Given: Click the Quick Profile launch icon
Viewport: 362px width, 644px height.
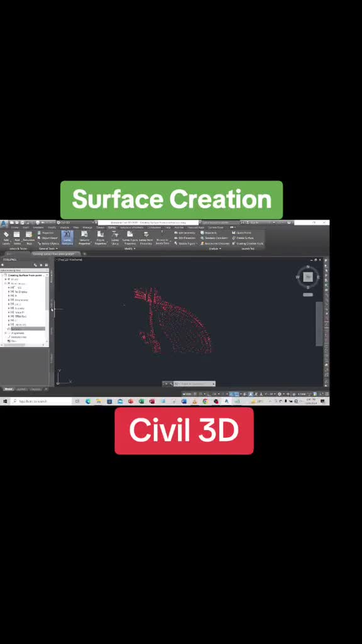Looking at the screenshot, I should point(242,233).
